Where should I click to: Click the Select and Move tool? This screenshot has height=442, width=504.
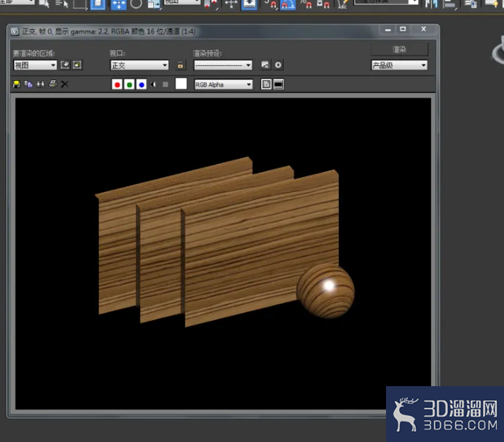119,4
